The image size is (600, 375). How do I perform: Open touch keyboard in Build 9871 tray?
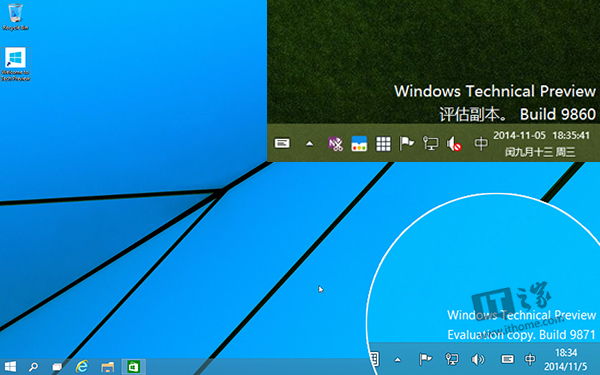tap(507, 359)
